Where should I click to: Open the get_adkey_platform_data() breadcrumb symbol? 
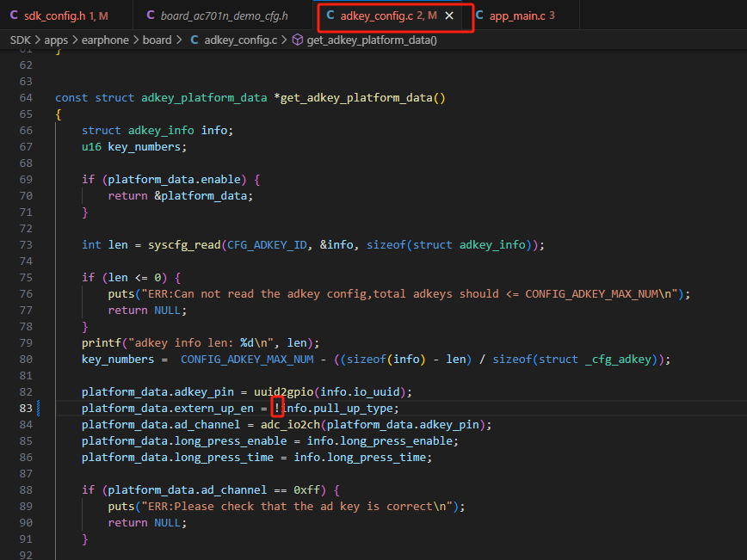pos(372,40)
